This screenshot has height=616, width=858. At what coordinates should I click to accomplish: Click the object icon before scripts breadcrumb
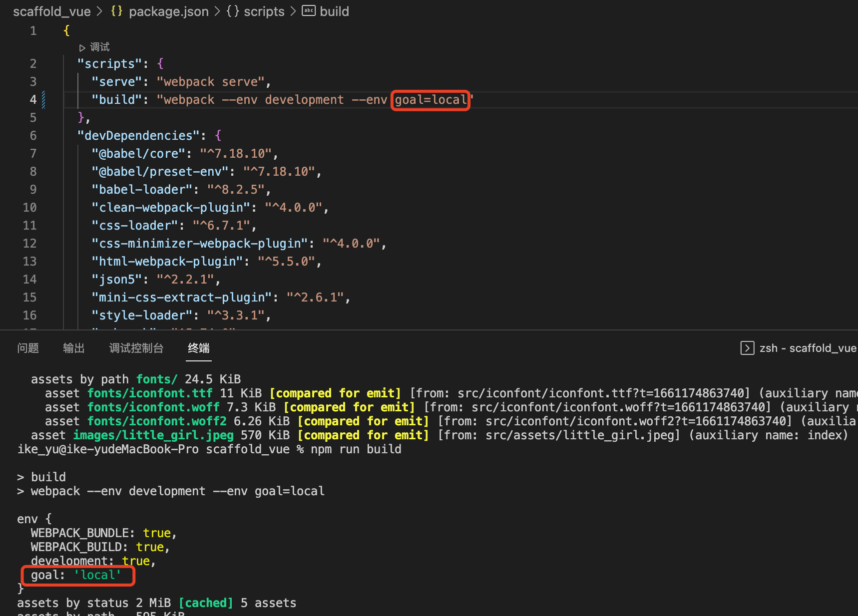[x=232, y=11]
